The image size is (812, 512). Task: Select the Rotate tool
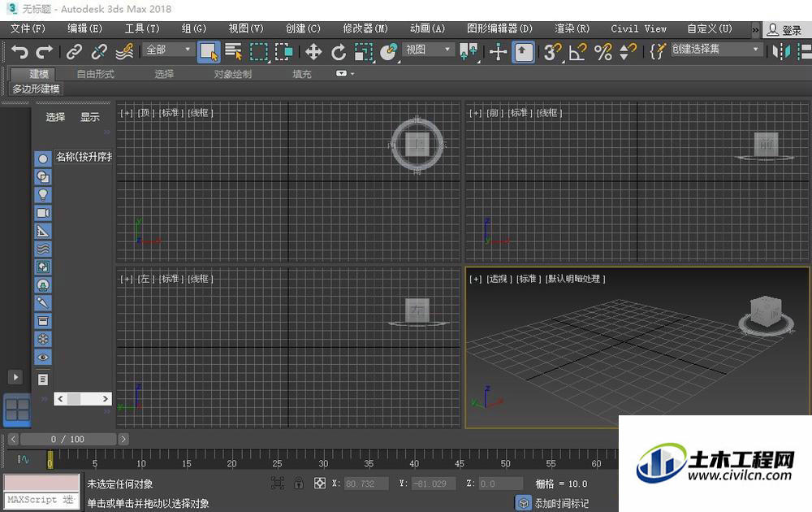click(x=339, y=52)
